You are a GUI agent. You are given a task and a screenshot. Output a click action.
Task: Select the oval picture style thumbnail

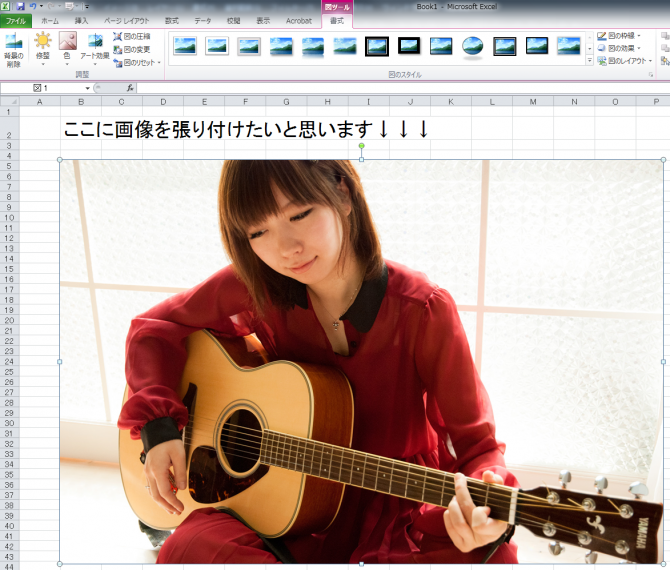[472, 46]
